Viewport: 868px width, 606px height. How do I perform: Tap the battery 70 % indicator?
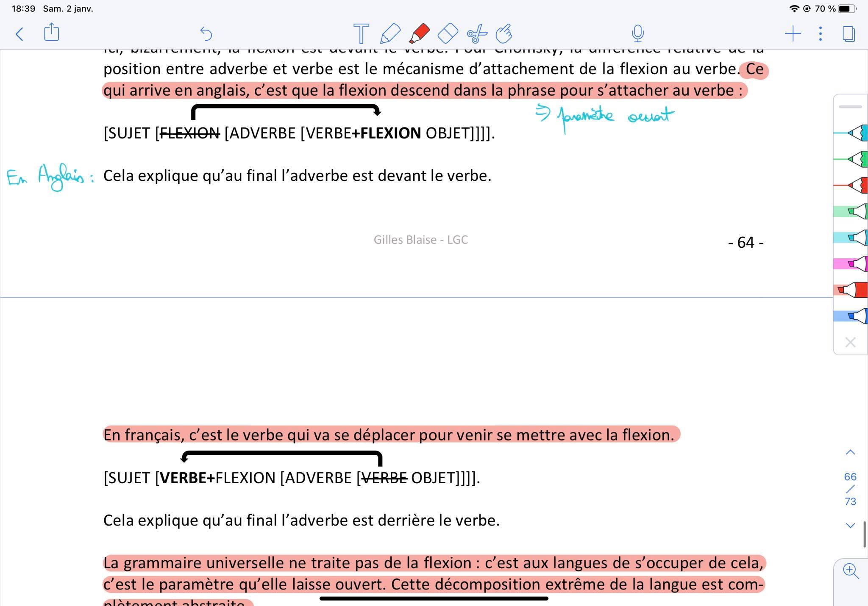(835, 9)
